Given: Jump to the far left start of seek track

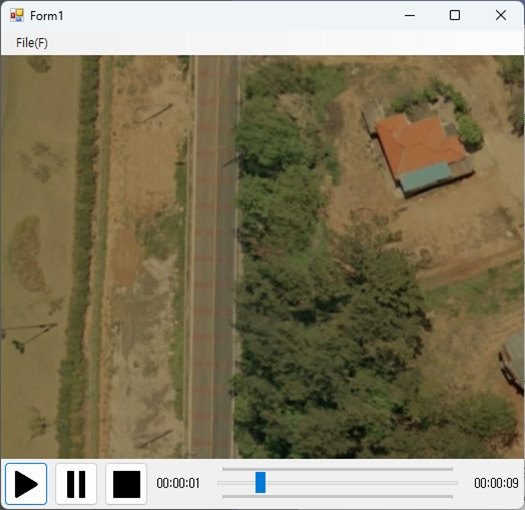Looking at the screenshot, I should [220, 483].
